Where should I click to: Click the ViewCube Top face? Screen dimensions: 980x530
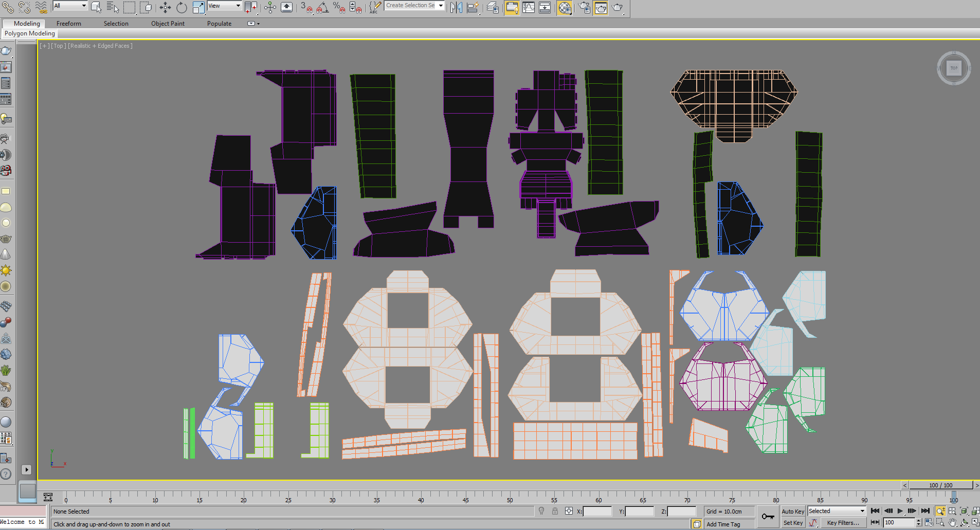pos(954,68)
